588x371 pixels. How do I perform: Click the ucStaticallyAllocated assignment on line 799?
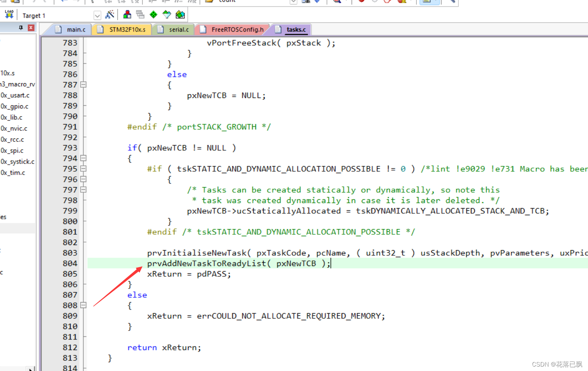point(368,211)
